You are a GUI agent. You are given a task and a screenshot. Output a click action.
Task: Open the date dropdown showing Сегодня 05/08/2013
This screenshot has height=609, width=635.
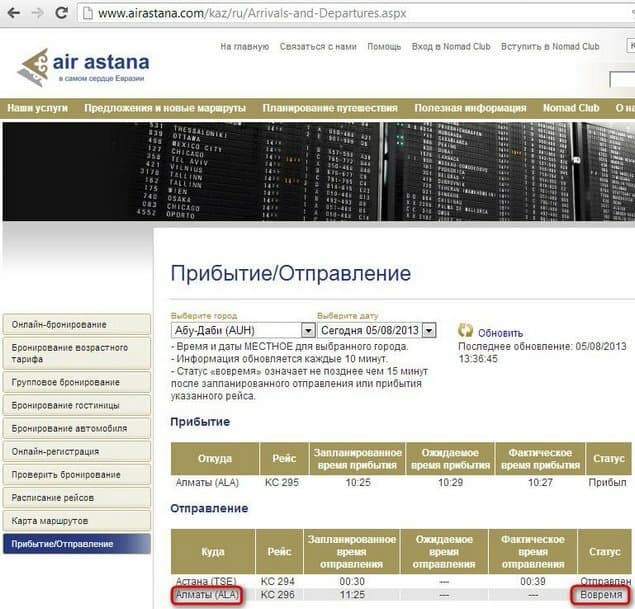[x=377, y=330]
